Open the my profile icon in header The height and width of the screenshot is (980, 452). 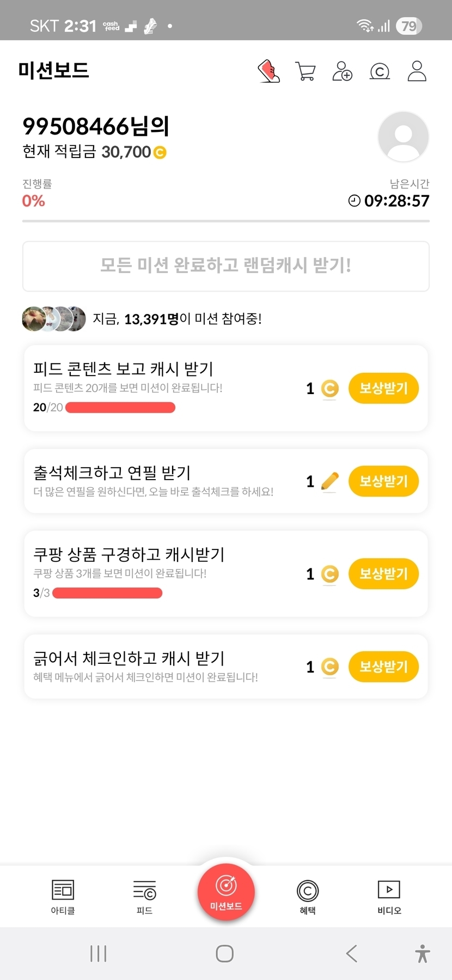(x=417, y=71)
